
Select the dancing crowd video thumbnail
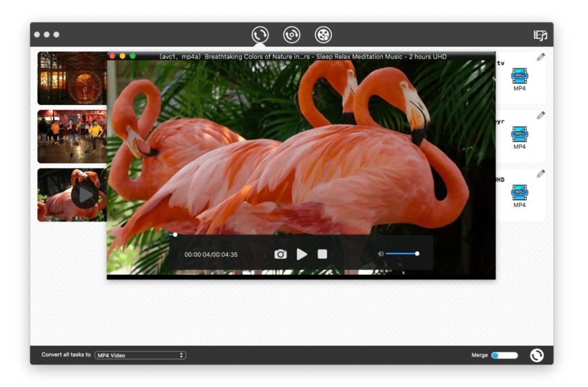coord(72,137)
